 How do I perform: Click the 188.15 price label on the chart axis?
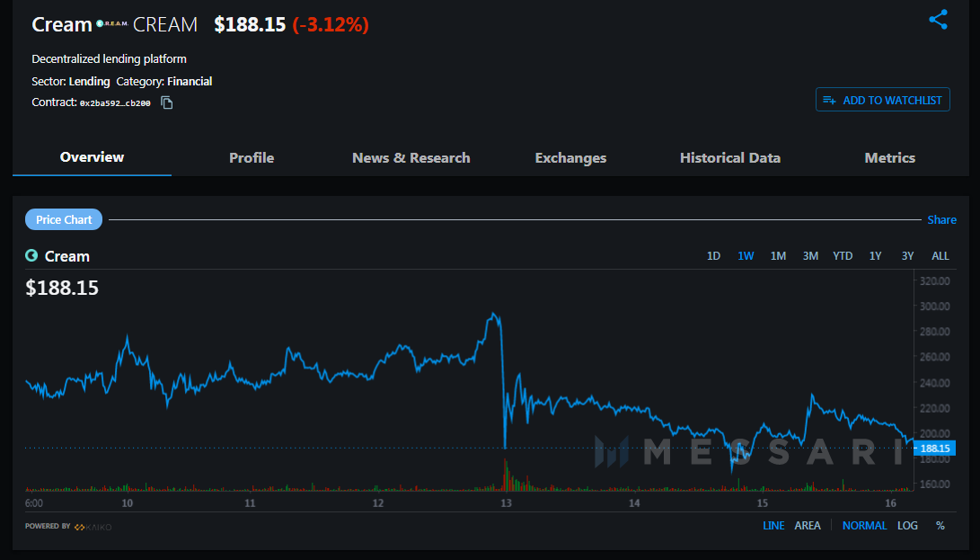(x=934, y=448)
